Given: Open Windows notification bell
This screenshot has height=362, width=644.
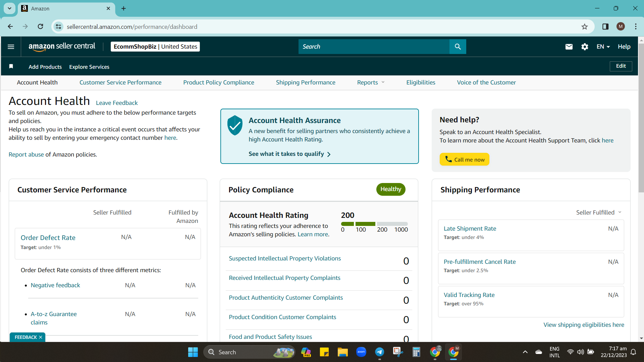Looking at the screenshot, I should (x=633, y=352).
